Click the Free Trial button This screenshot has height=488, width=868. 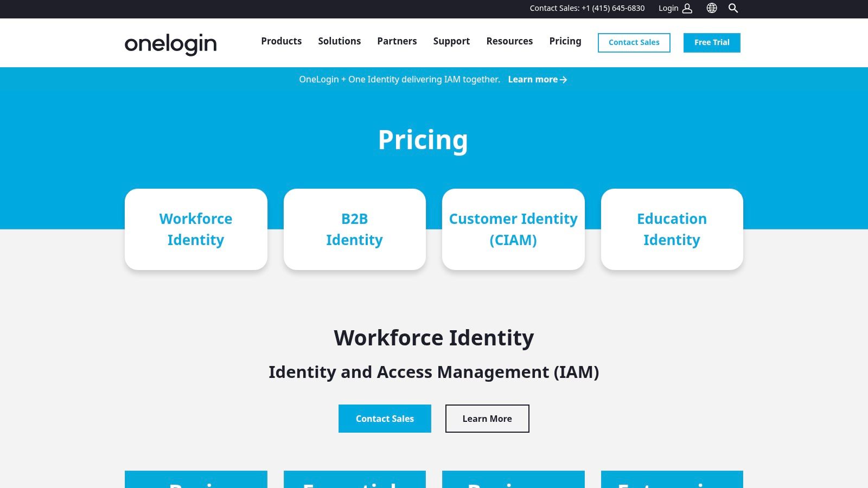(x=712, y=43)
